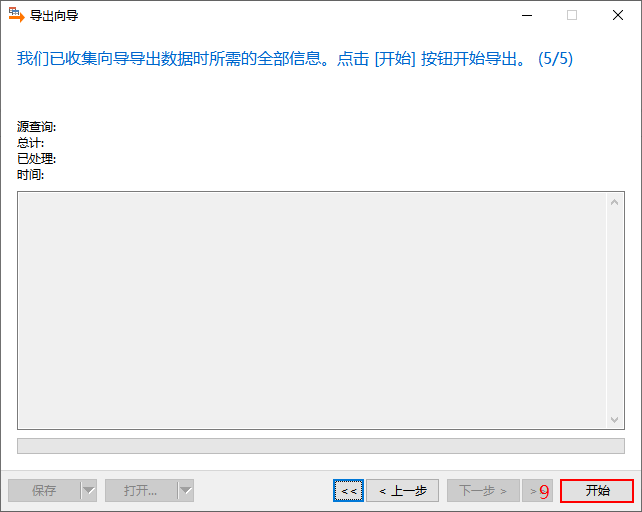
Task: Click the scrollbar track of log area
Action: 614,311
